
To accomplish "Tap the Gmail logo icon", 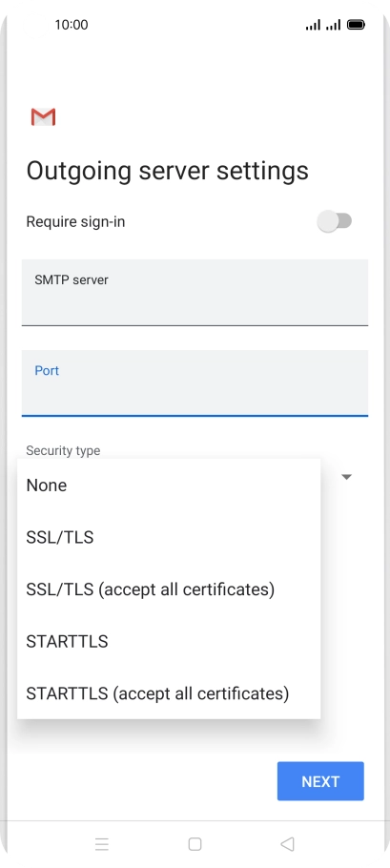I will click(x=43, y=116).
